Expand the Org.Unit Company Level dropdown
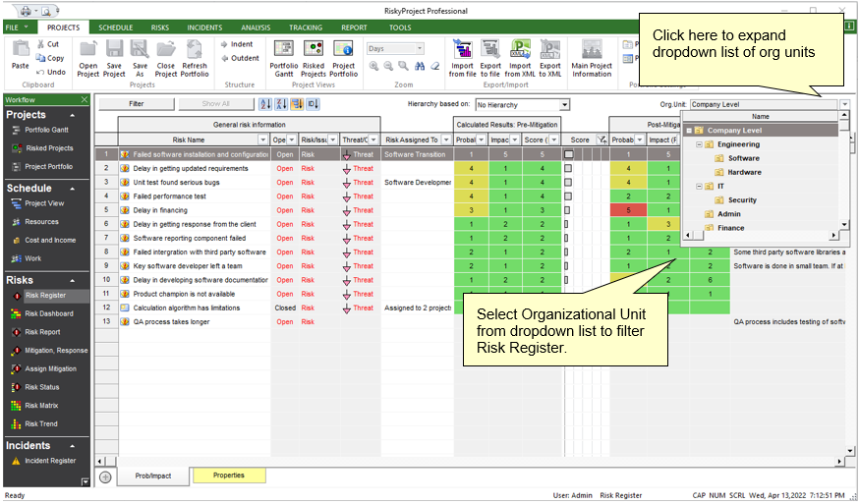859x504 pixels. (x=844, y=104)
